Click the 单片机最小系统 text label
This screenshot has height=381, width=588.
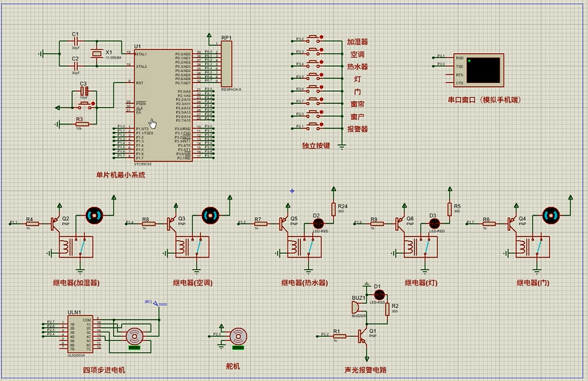119,174
